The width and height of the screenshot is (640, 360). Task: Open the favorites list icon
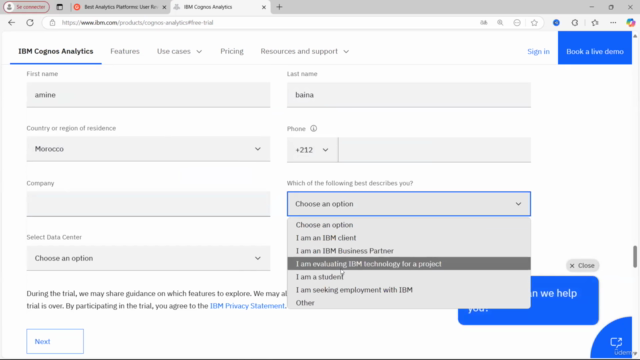(x=595, y=23)
